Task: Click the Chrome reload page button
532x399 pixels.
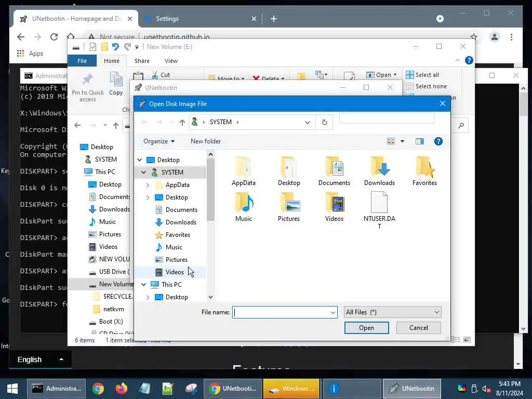Action: (54, 37)
